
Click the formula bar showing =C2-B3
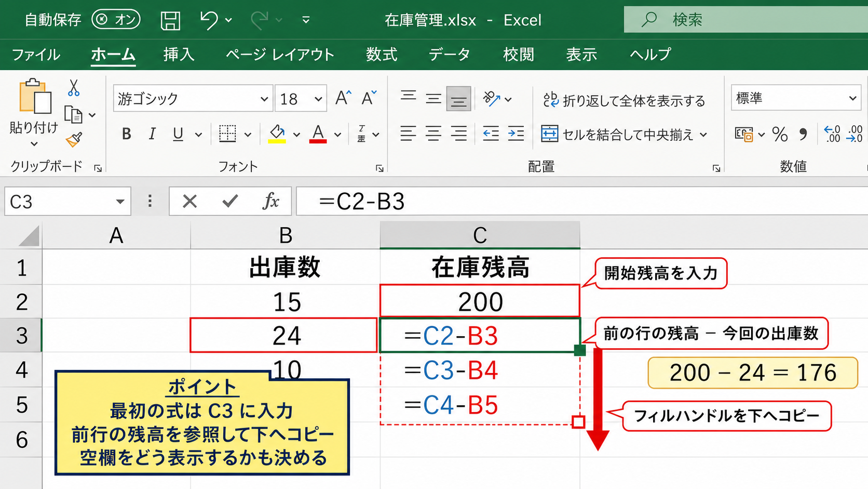pos(581,201)
